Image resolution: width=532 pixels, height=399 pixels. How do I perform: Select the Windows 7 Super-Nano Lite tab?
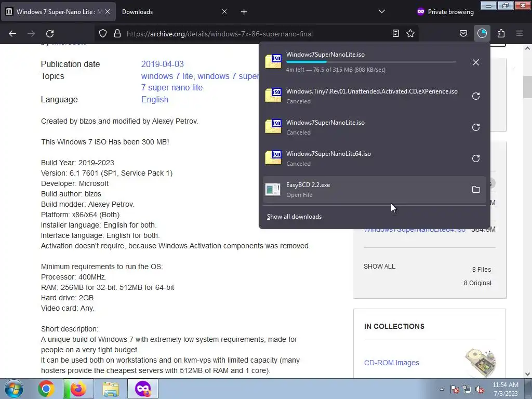59,12
